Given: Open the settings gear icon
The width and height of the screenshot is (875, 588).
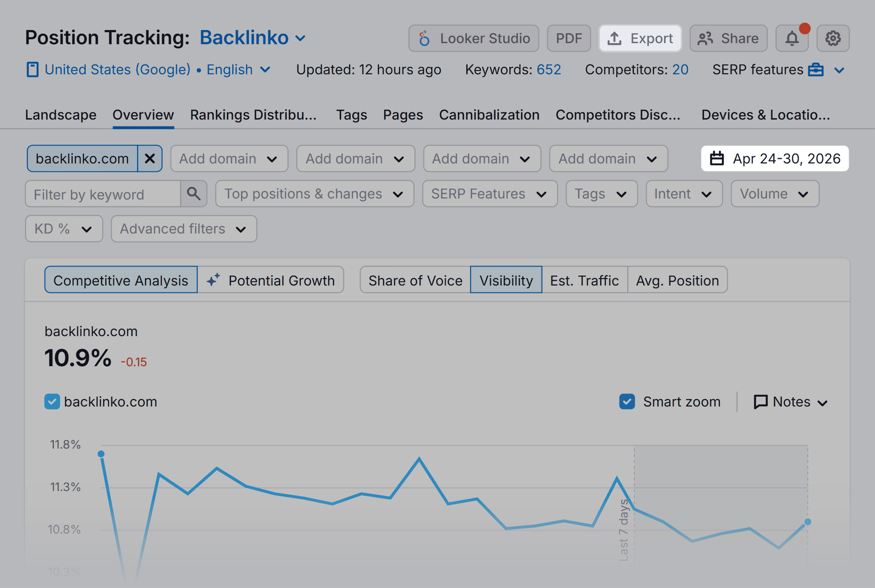Looking at the screenshot, I should tap(833, 38).
